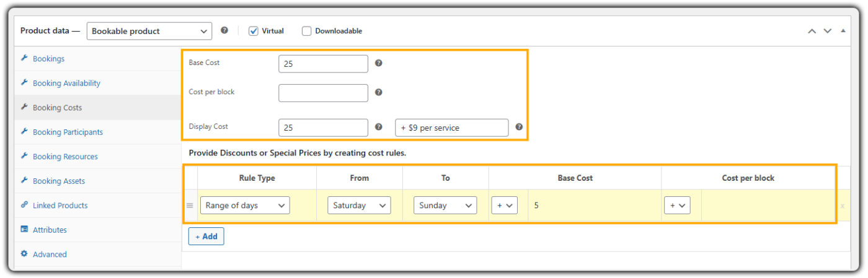Open Base Cost plus modifier dropdown in rule
This screenshot has width=868, height=278.
[505, 206]
